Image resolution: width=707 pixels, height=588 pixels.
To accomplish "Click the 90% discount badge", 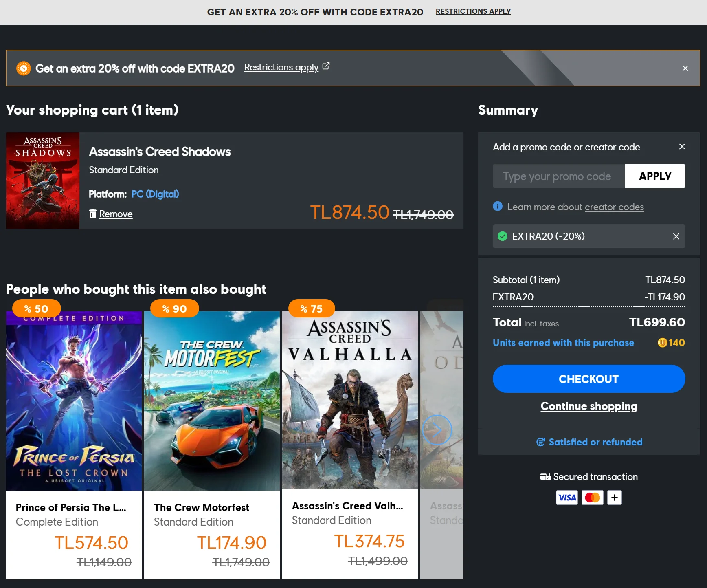I will [x=175, y=309].
